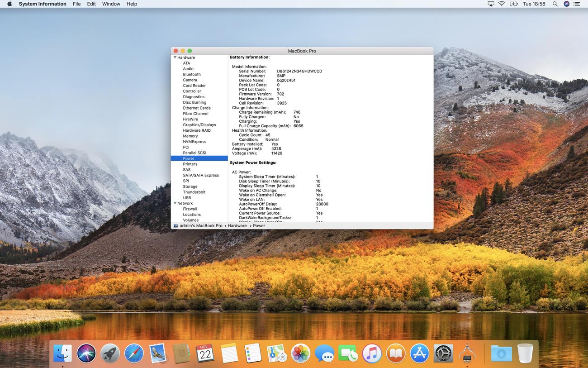Screen dimensions: 588x368
Task: Open iBooks icon in dock
Action: (x=396, y=353)
